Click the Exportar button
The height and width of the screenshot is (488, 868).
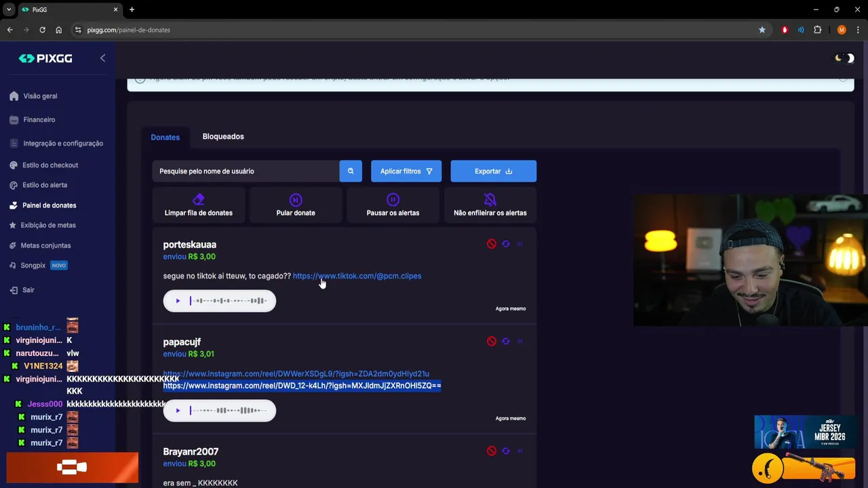(x=494, y=171)
